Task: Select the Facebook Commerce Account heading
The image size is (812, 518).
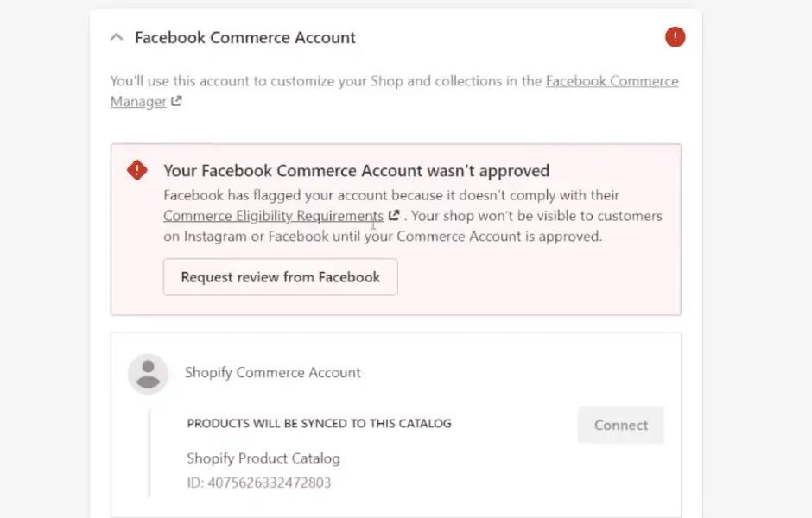Action: click(x=244, y=37)
